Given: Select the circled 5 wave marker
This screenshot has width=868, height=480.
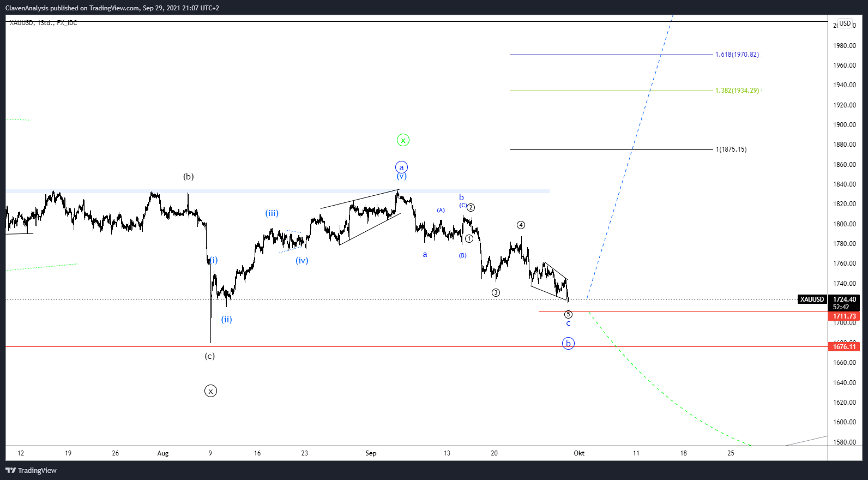Looking at the screenshot, I should (568, 315).
